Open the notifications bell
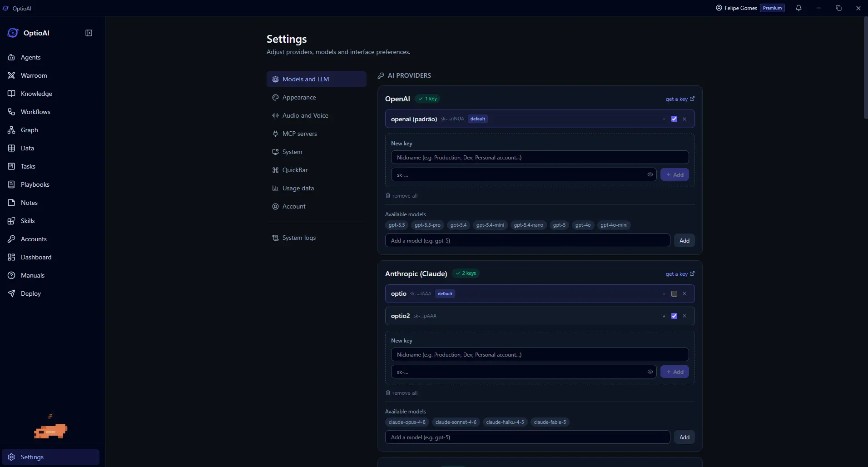Screen dimensions: 868x467 (799, 8)
